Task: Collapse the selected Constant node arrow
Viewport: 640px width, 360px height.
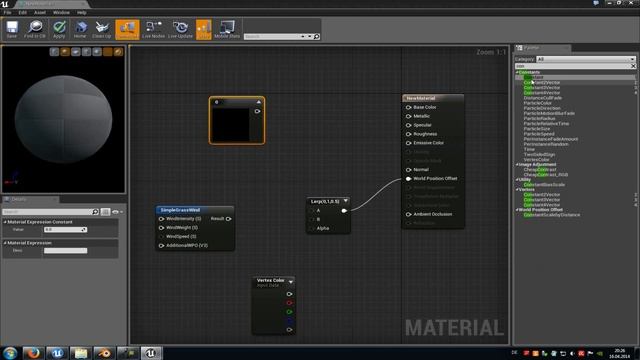Action: 259,102
